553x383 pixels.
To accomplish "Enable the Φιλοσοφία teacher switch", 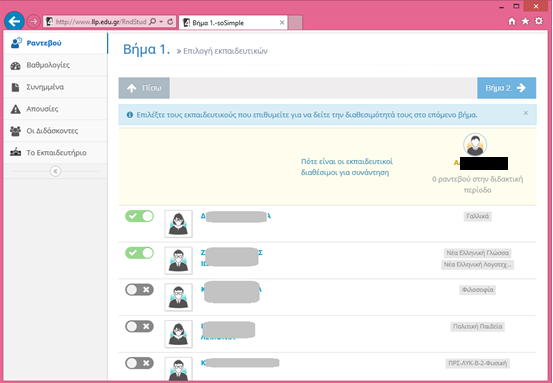I will coord(139,290).
